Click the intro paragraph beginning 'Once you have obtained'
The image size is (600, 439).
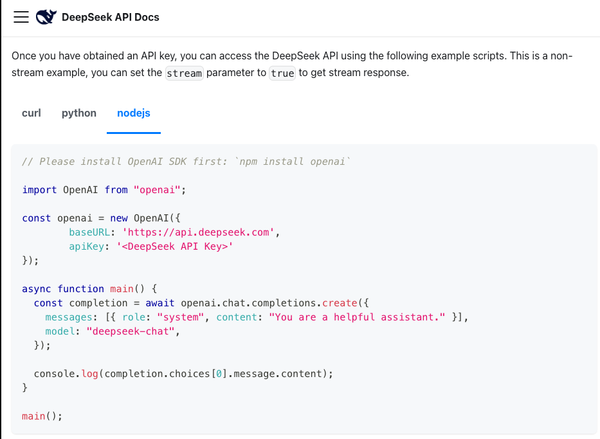292,64
